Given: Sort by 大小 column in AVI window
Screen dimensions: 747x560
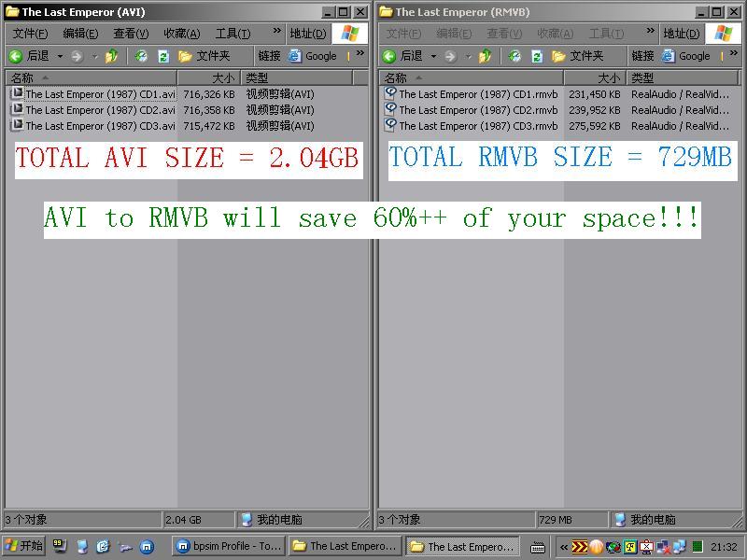Looking at the screenshot, I should [x=208, y=77].
